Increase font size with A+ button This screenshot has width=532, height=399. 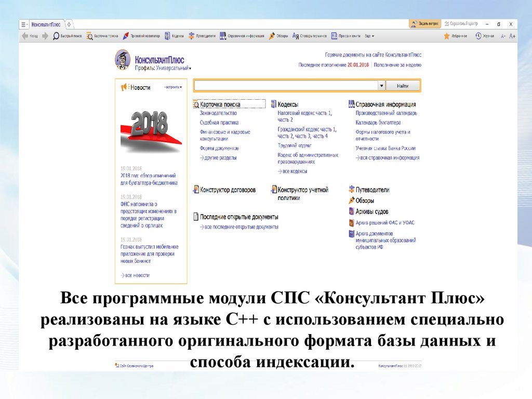pos(512,36)
